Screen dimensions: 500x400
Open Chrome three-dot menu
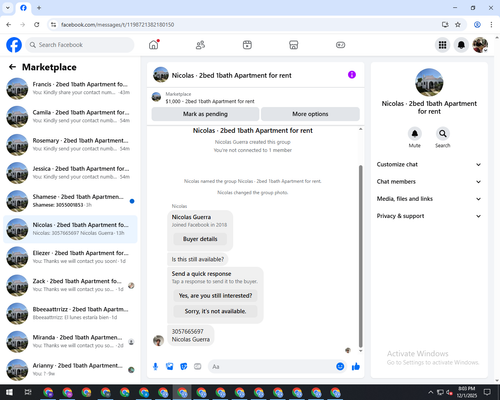coord(491,25)
